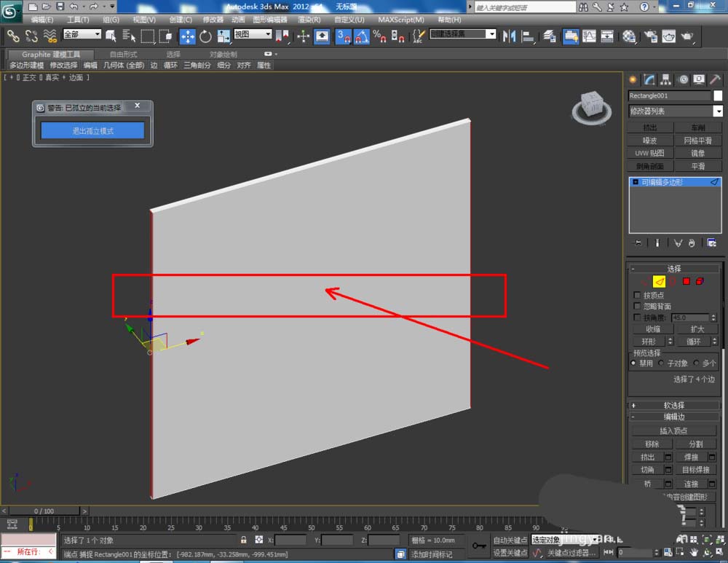The width and height of the screenshot is (728, 563).
Task: Open the 工具(T) menu
Action: click(78, 20)
